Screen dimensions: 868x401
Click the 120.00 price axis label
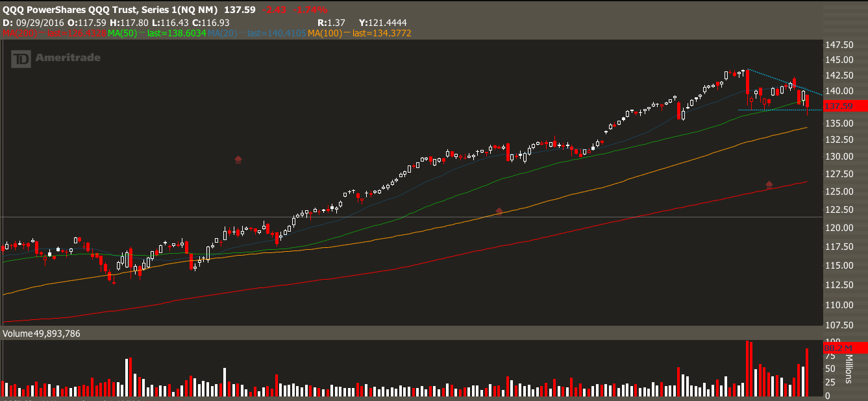[839, 228]
